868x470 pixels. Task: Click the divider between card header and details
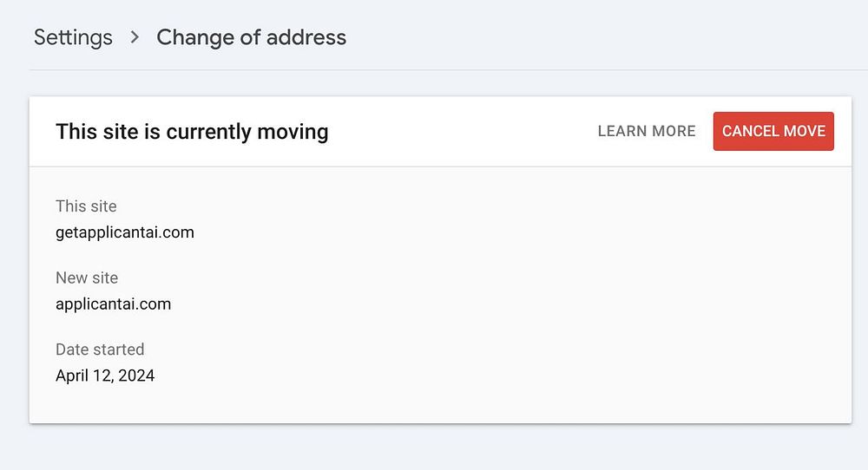coord(440,166)
